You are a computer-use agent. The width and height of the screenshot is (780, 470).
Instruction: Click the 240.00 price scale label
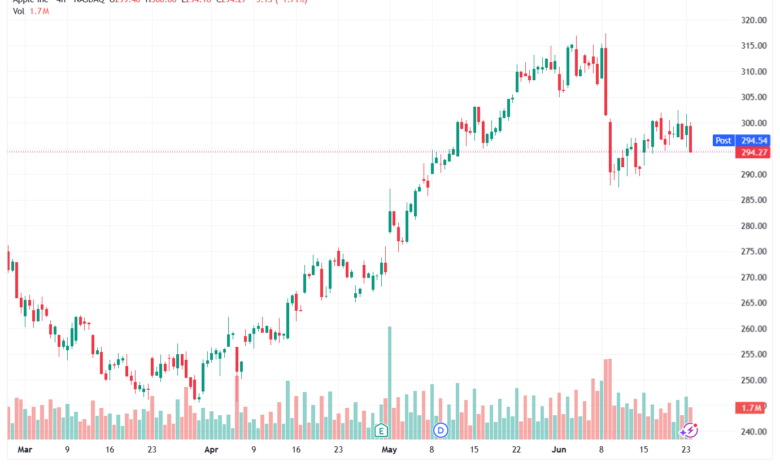[754, 432]
